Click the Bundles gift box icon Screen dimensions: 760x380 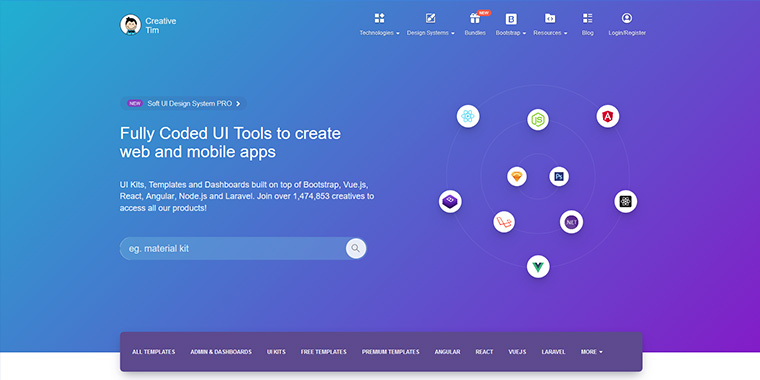tap(475, 19)
